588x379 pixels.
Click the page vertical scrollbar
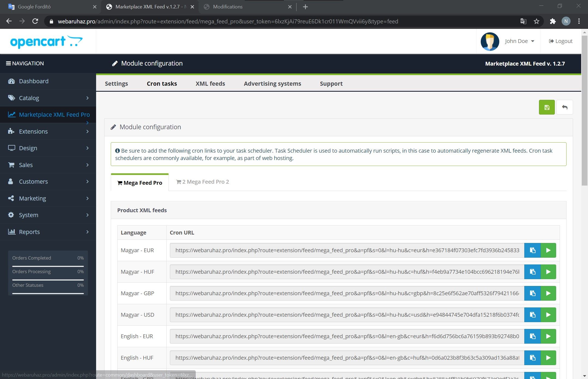click(x=584, y=109)
